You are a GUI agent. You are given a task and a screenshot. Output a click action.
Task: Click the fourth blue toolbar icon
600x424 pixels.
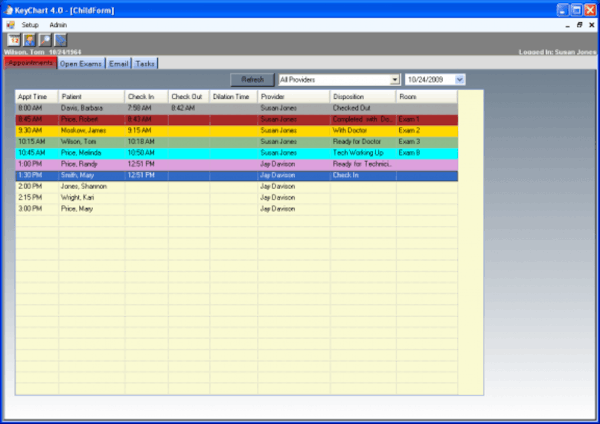coord(60,40)
